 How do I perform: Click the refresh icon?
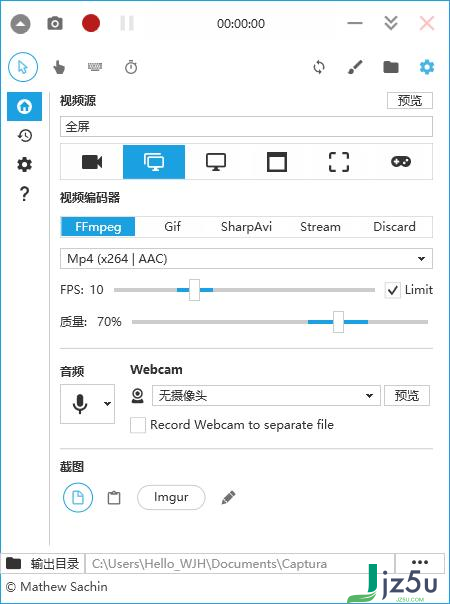coord(319,67)
